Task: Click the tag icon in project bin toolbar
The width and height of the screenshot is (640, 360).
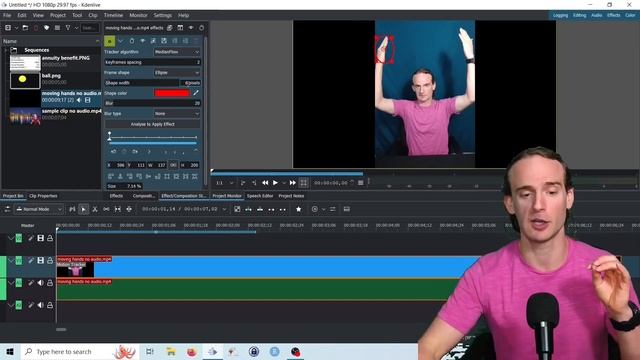Action: pos(46,28)
